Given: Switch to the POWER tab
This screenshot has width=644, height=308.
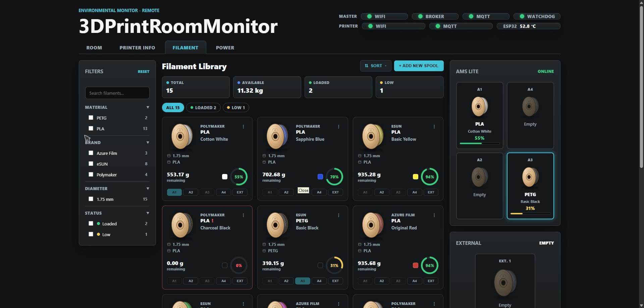Looking at the screenshot, I should tap(225, 48).
